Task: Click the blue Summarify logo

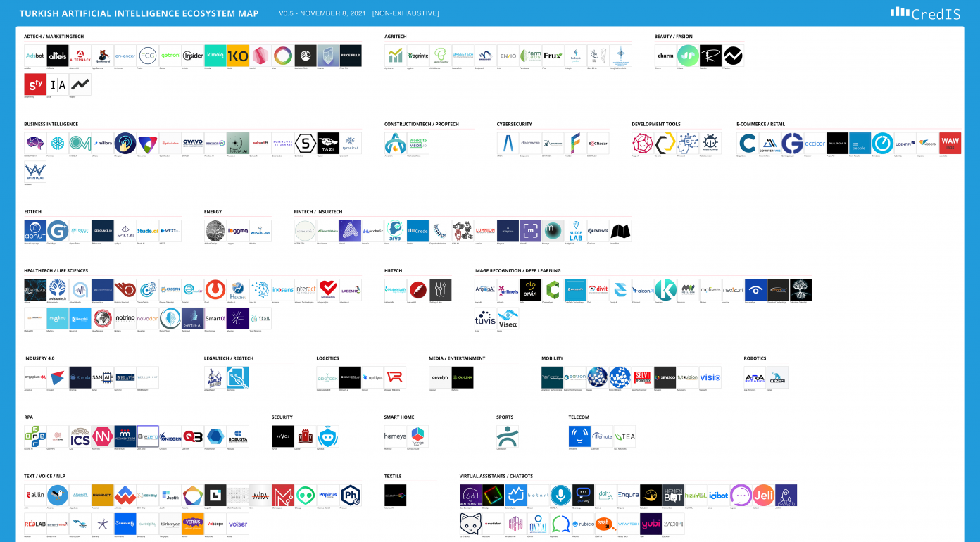Action: click(x=125, y=524)
